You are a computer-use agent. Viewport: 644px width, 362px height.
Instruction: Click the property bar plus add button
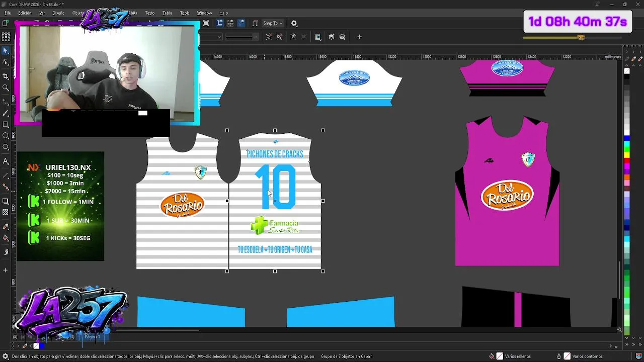coord(359,37)
